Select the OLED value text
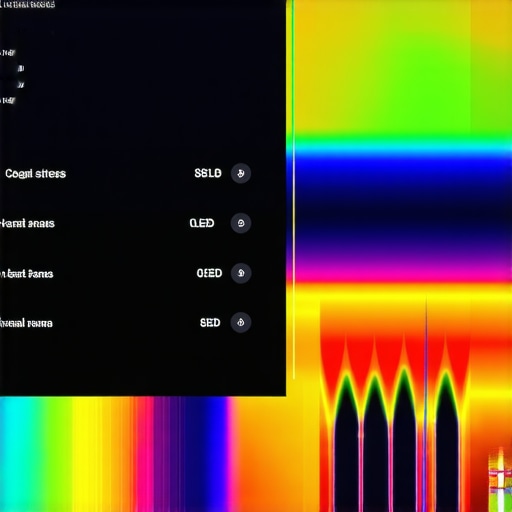Viewport: 512px width, 512px height. 202,223
